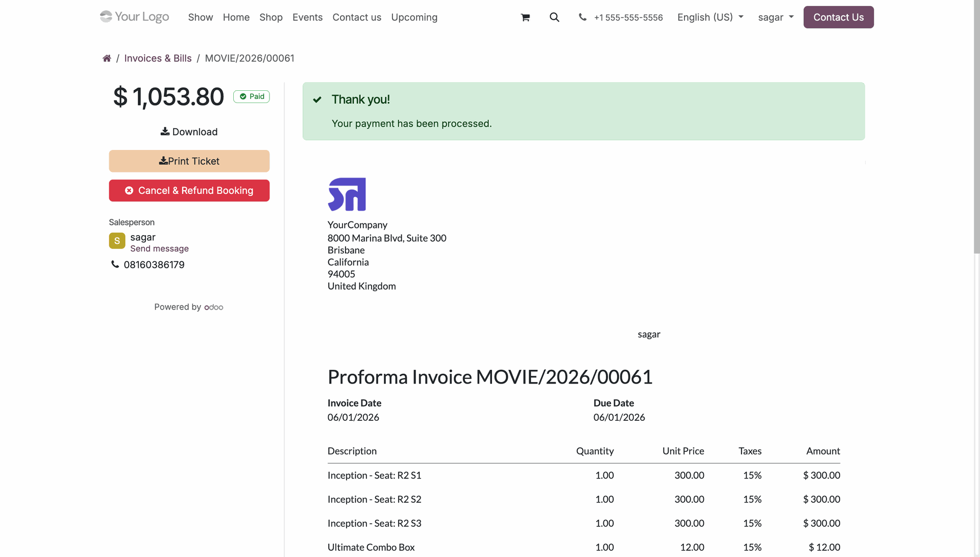
Task: Click the green Paid status badge
Action: pyautogui.click(x=252, y=96)
